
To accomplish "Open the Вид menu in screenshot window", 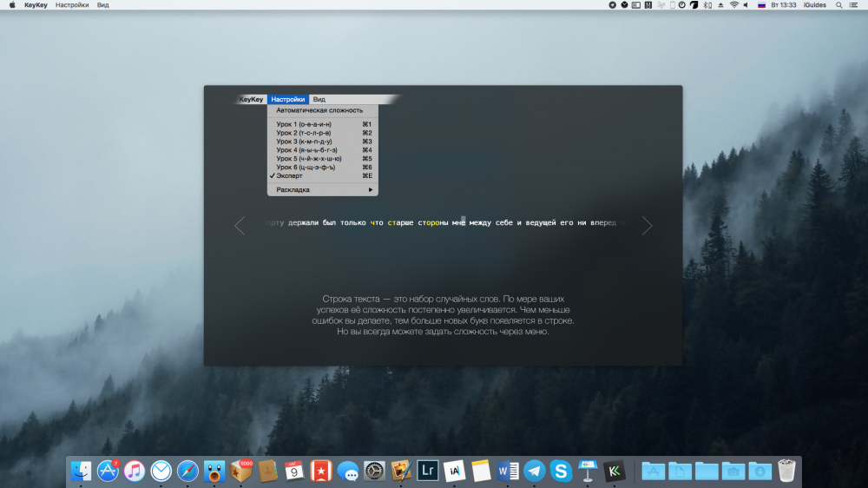I will [319, 100].
